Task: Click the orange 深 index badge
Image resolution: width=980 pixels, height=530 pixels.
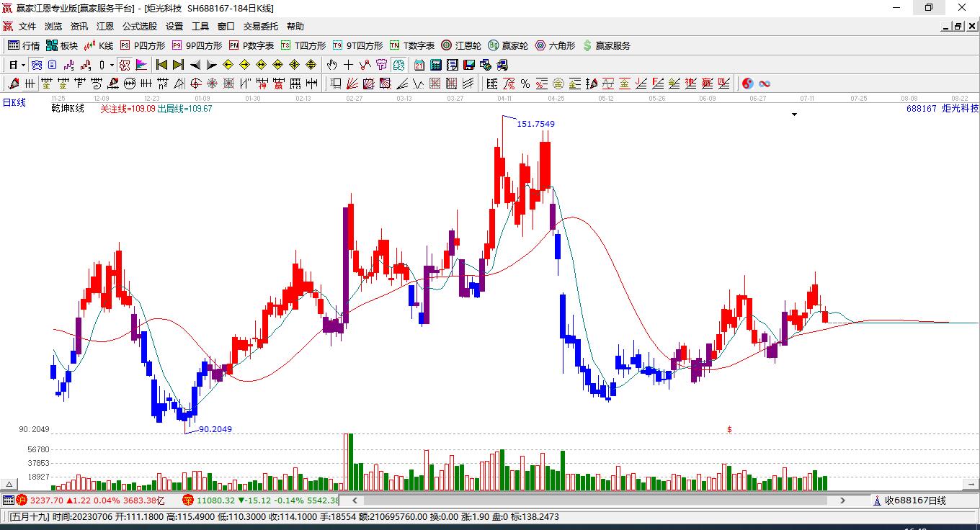Action: 187,500
